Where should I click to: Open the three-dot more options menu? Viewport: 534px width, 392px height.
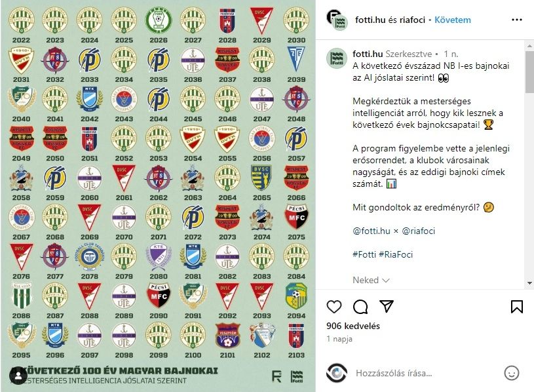pos(516,20)
